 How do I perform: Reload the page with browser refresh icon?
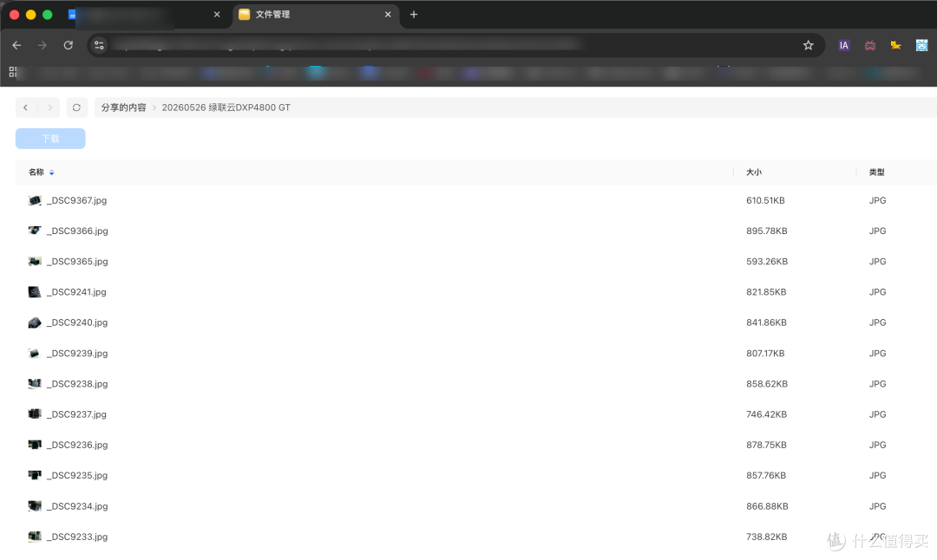pyautogui.click(x=69, y=45)
